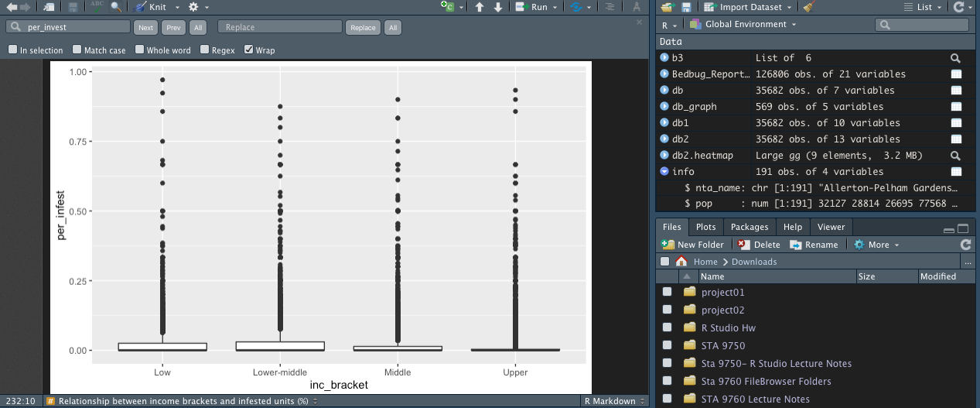The height and width of the screenshot is (408, 980).
Task: Select the Files tab
Action: [672, 227]
